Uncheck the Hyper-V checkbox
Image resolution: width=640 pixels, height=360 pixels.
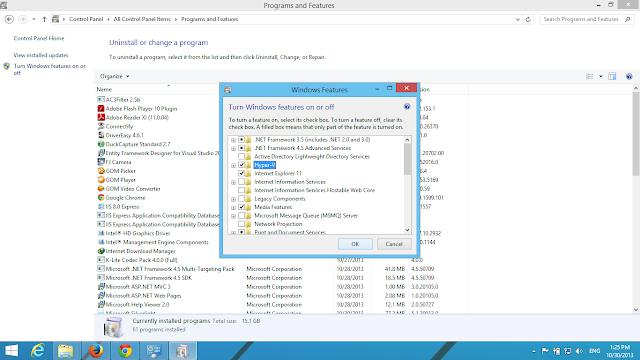[x=241, y=165]
